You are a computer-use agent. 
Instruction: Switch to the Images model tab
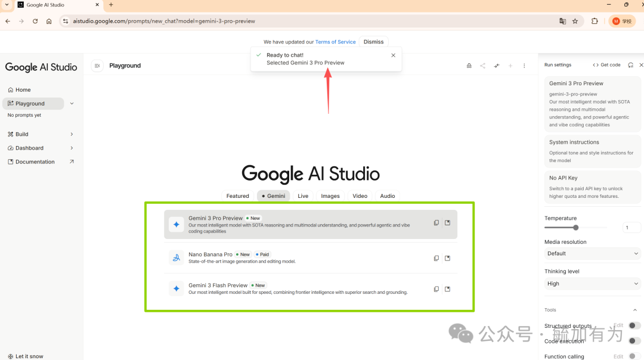click(330, 196)
